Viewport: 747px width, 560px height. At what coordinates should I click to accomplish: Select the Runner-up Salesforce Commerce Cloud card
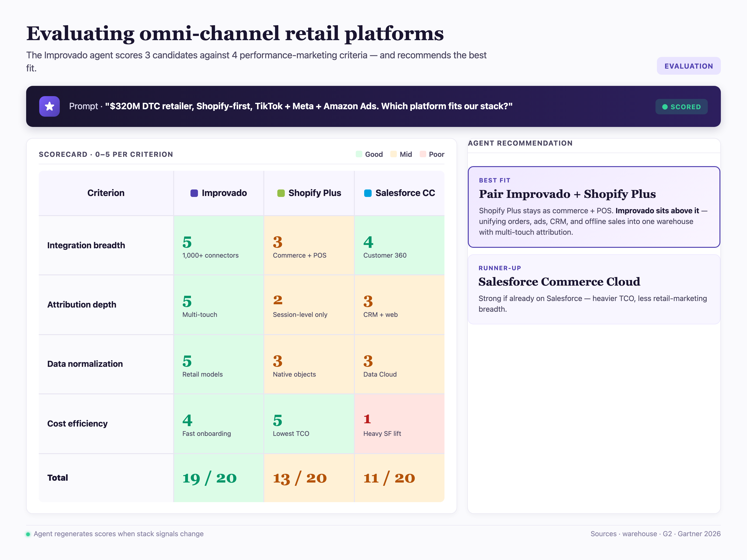coord(594,289)
